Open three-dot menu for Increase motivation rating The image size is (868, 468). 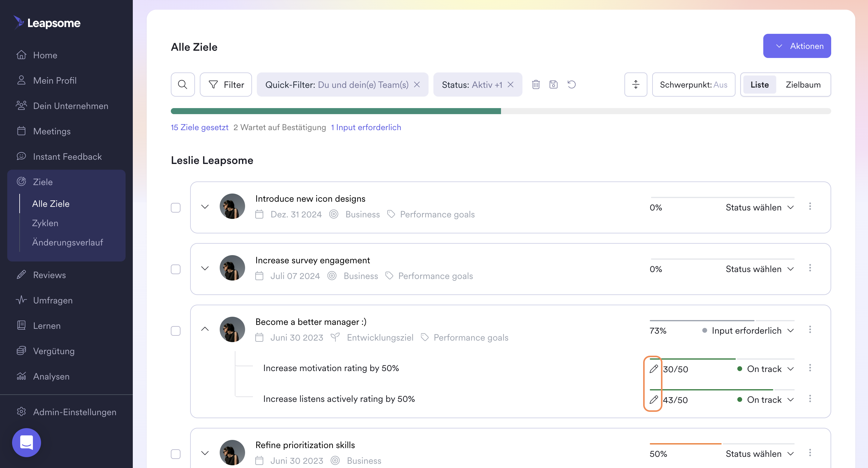click(x=810, y=368)
